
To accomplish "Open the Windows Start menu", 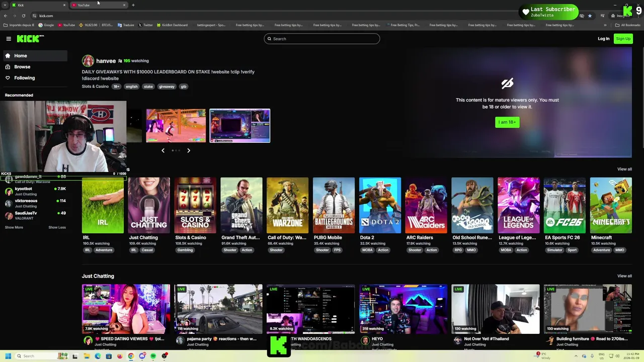I will (8, 356).
